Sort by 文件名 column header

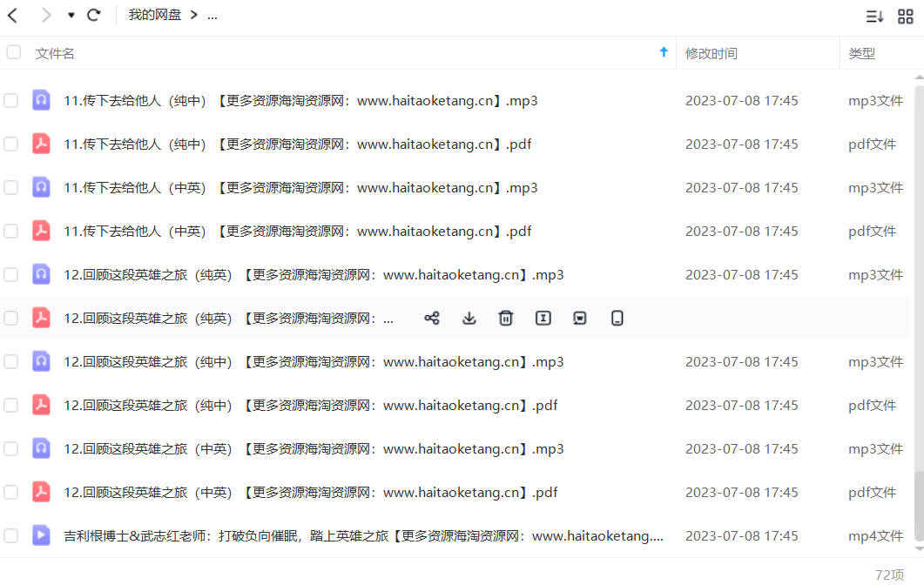coord(55,54)
